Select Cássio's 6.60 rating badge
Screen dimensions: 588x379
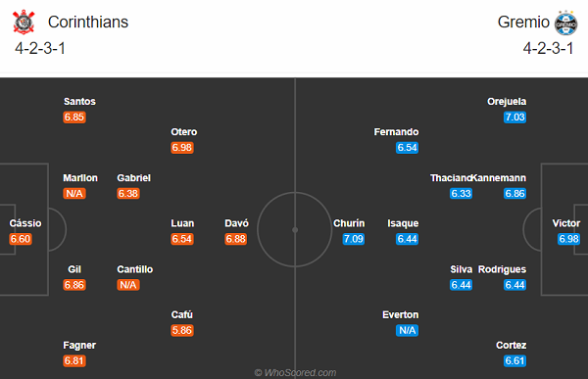(x=21, y=239)
